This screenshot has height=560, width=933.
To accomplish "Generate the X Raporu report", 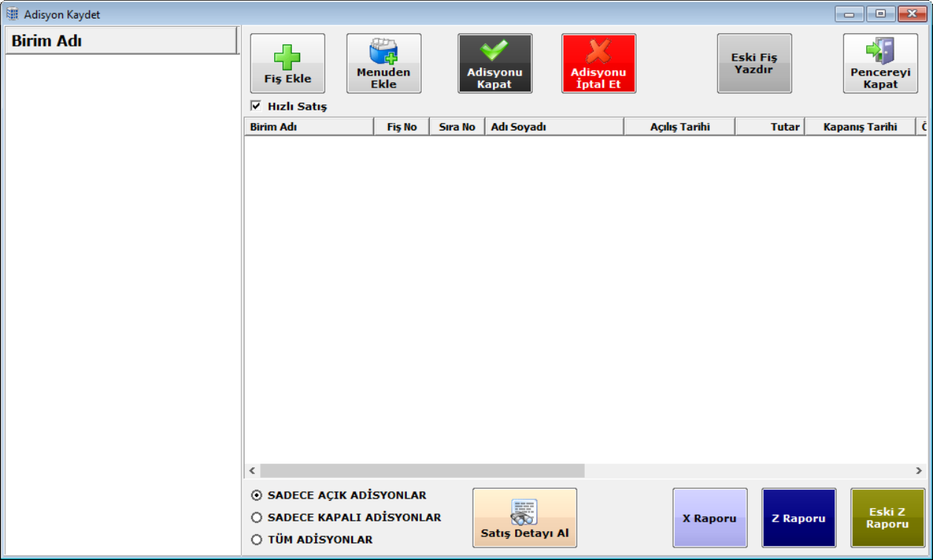I will pyautogui.click(x=709, y=518).
